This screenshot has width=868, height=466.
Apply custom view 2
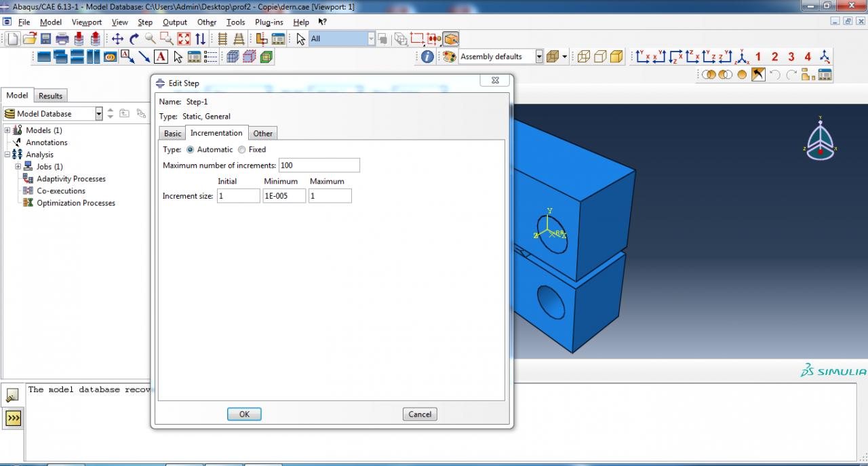774,57
